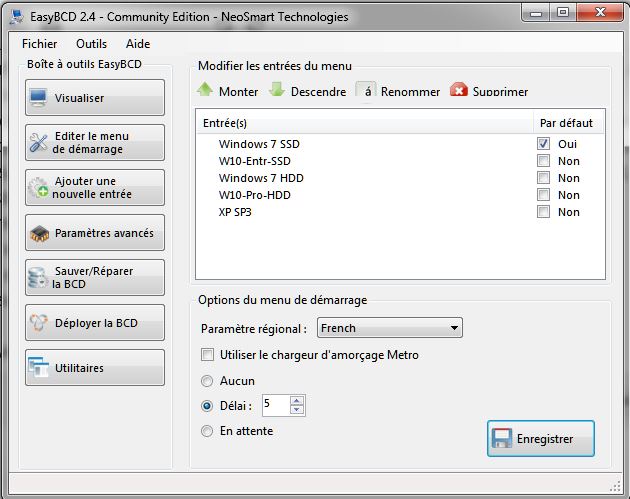
Task: Click the Descendre down arrow icon
Action: [277, 90]
